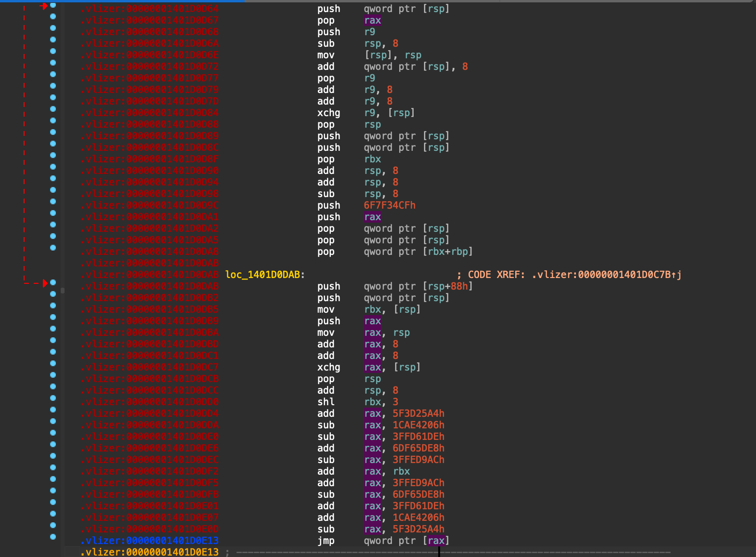Set breakpoint dot at shl rbx, 3
The height and width of the screenshot is (557, 756).
53,398
